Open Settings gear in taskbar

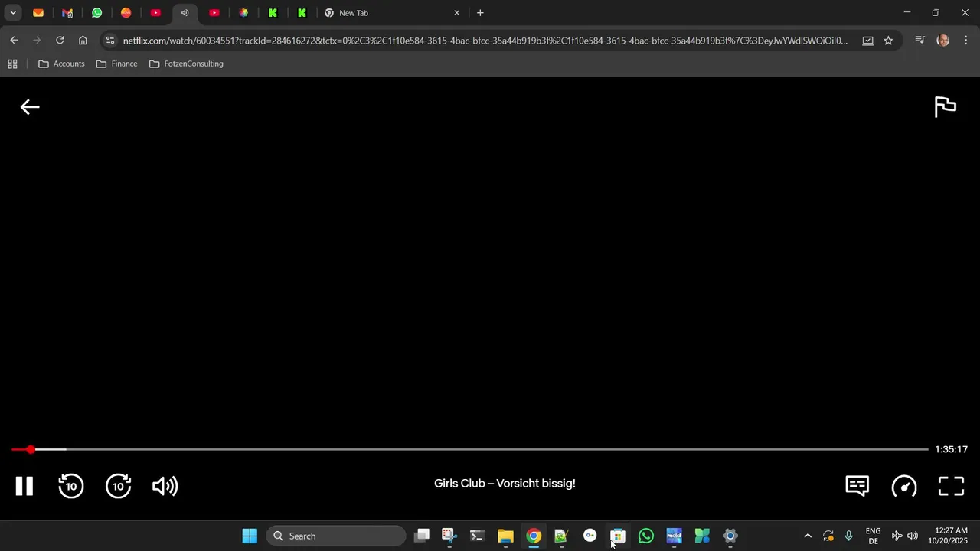(x=730, y=536)
